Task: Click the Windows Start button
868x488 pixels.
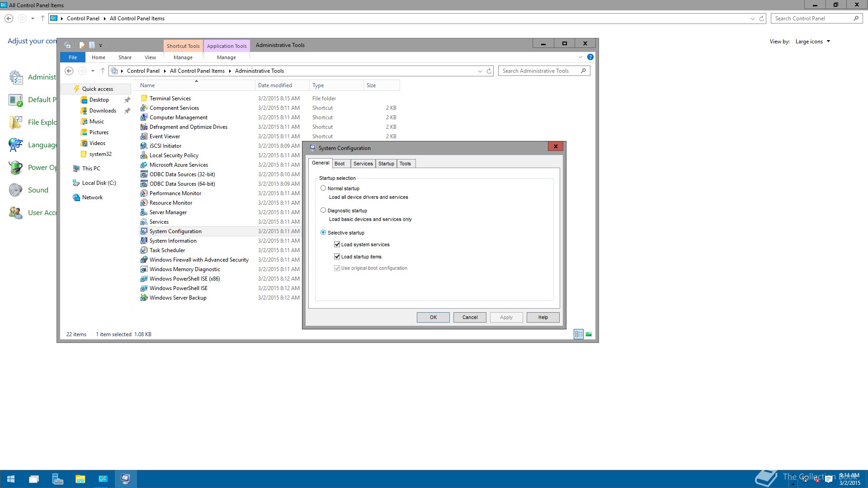Action: pyautogui.click(x=11, y=479)
